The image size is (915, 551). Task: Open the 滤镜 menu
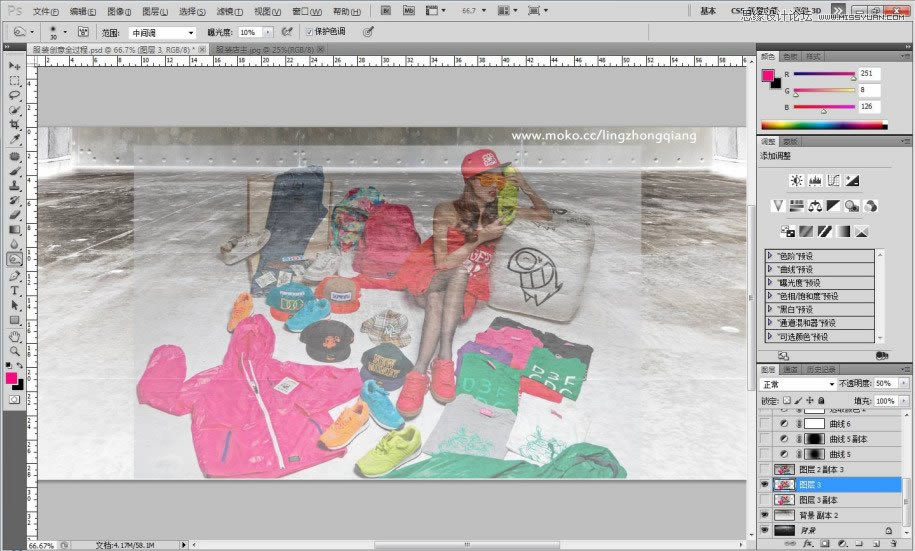227,11
